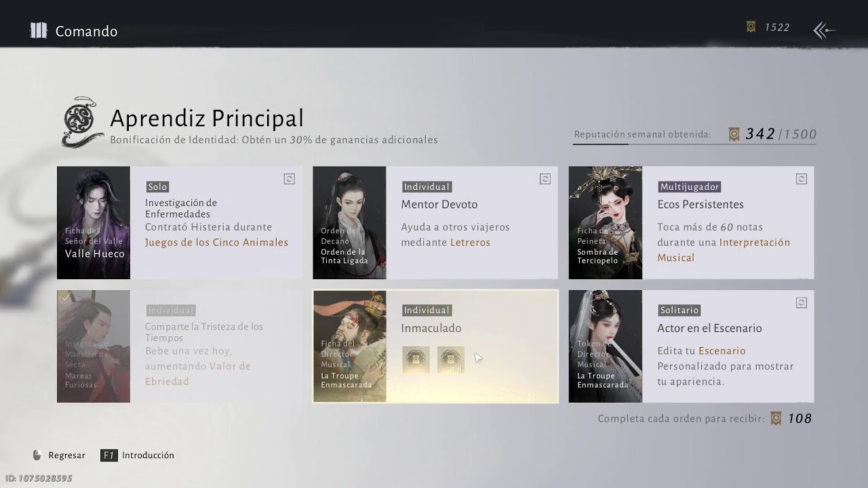Screen dimensions: 868x488
Task: Click the Aprendiz Principal identity emblem
Action: click(82, 122)
